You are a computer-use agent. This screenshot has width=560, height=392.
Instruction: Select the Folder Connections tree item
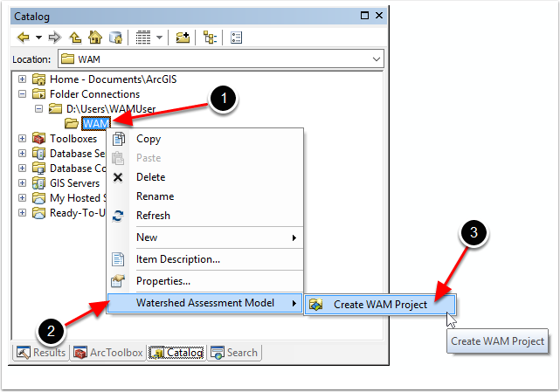point(94,94)
